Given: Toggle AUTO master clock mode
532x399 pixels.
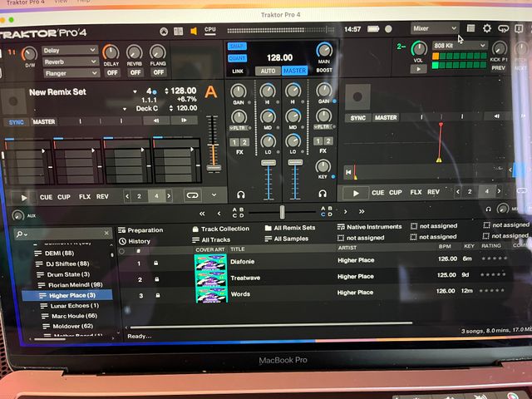Looking at the screenshot, I should [268, 71].
